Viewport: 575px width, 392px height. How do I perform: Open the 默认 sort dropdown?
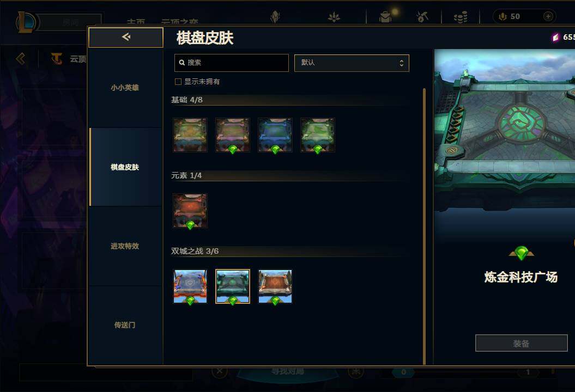[352, 63]
